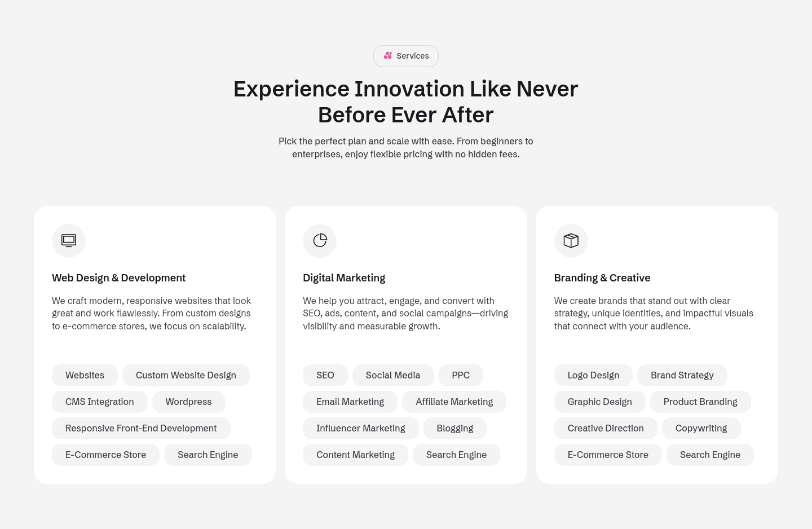Select the Custom Website Design tag
Screen dimensions: 812x529
[186, 376]
